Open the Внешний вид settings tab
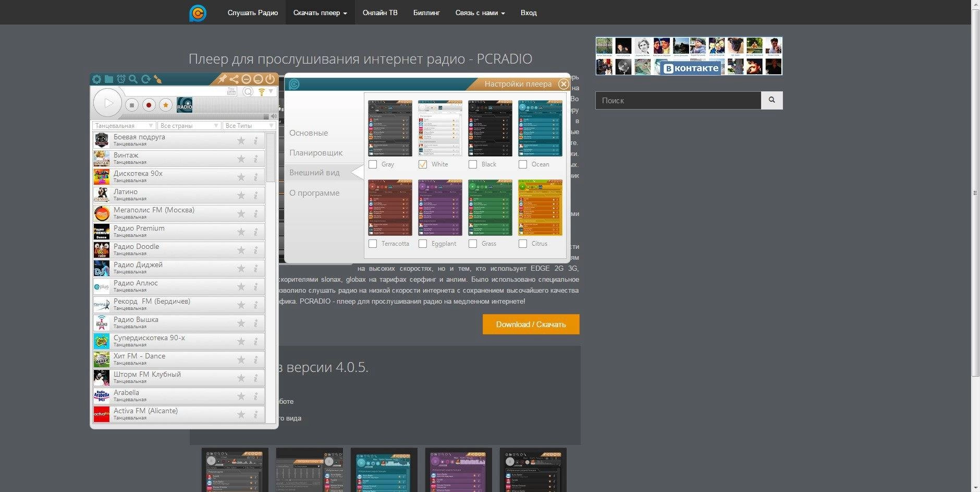980x492 pixels. click(314, 173)
